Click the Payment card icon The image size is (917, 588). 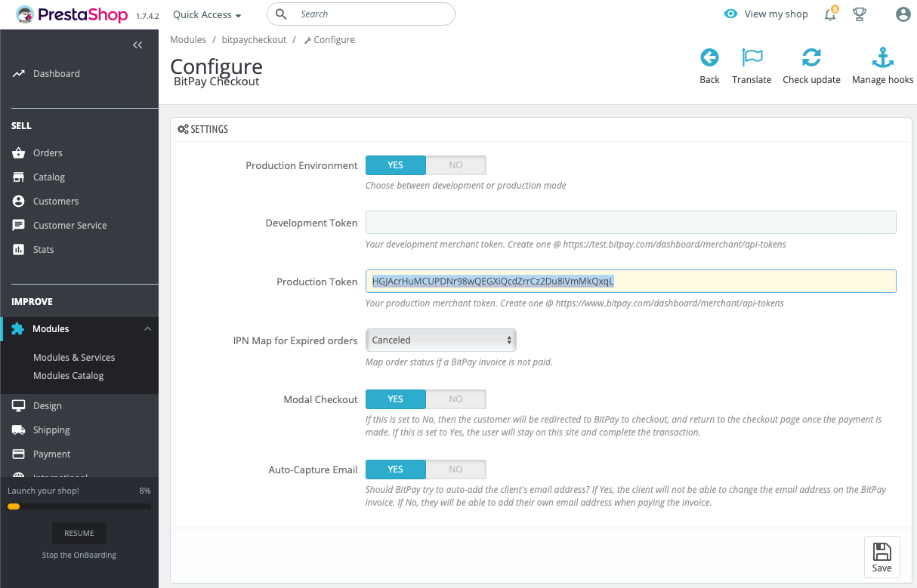pyautogui.click(x=18, y=454)
